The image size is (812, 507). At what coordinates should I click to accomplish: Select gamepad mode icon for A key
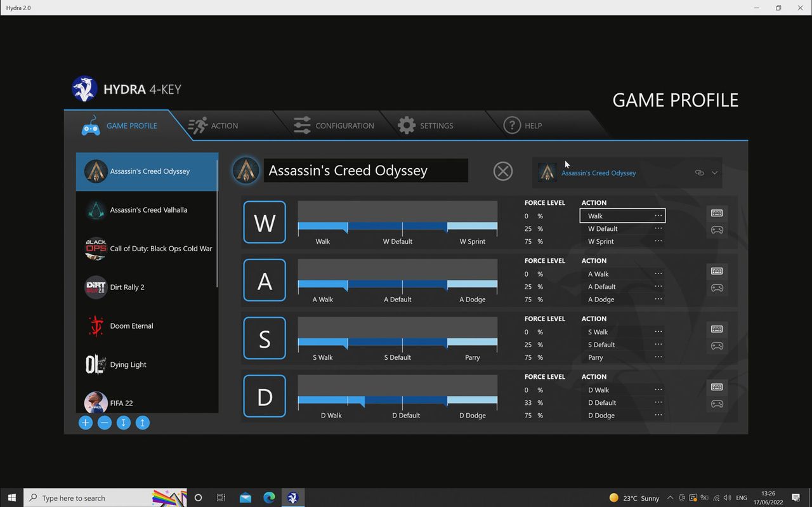point(717,288)
